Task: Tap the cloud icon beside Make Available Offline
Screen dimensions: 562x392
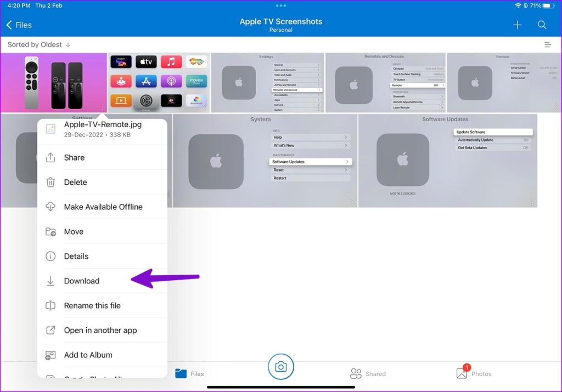Action: click(x=50, y=207)
